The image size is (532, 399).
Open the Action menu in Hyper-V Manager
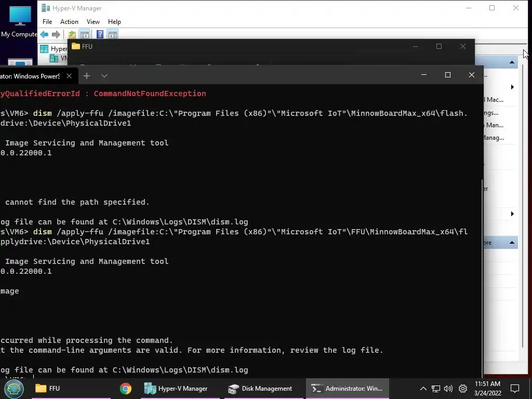[69, 22]
